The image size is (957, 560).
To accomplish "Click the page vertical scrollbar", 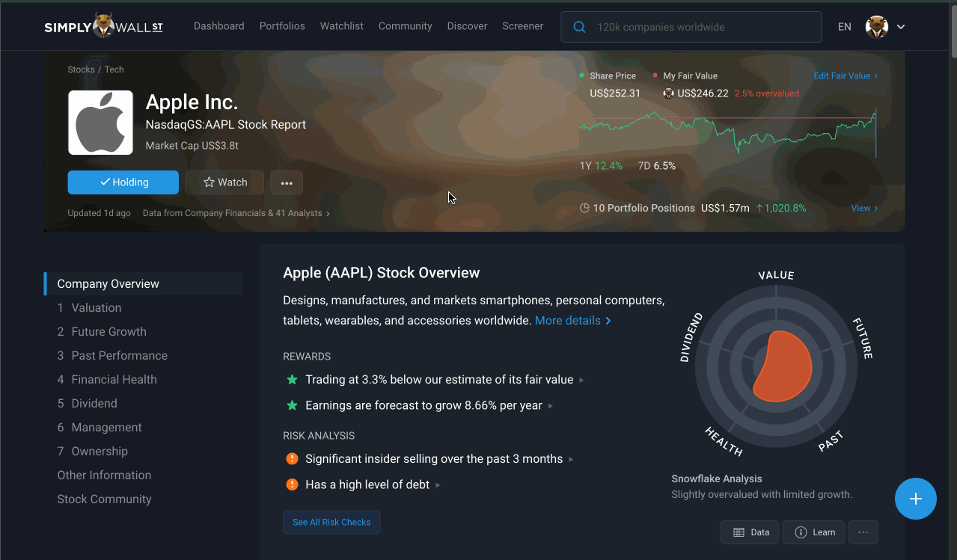I will click(x=953, y=30).
